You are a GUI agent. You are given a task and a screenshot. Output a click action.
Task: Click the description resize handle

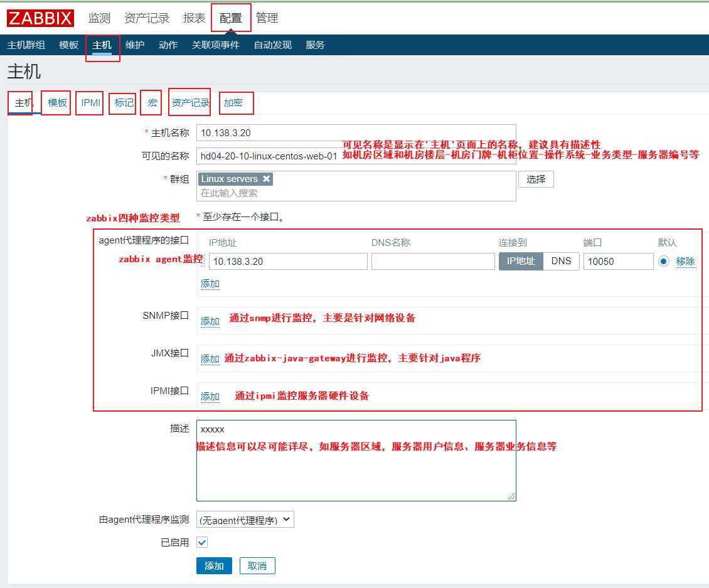click(x=511, y=496)
